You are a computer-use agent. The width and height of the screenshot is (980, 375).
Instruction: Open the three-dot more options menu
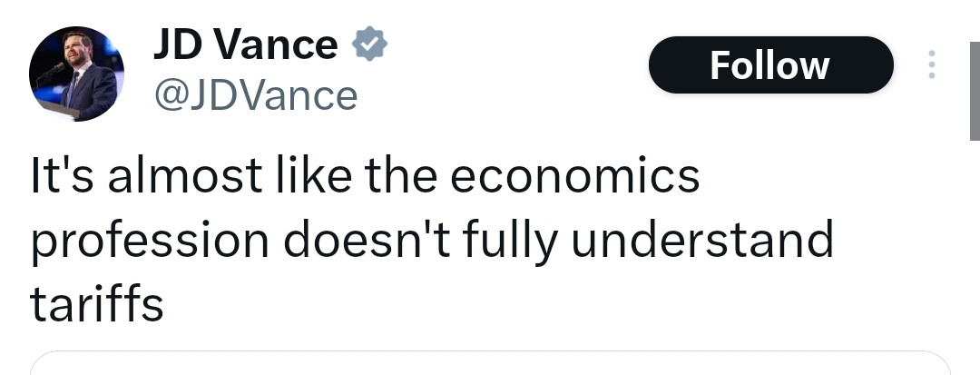930,65
